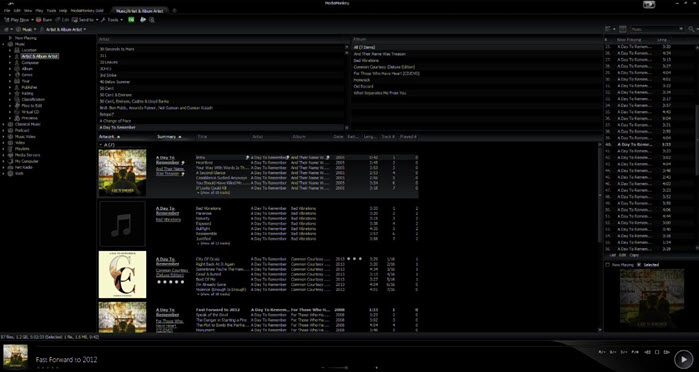The width and height of the screenshot is (699, 372).
Task: Open the File menu
Action: 7,10
